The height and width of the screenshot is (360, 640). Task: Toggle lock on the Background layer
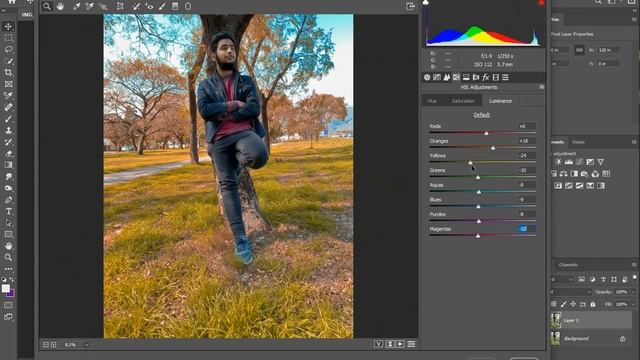tap(622, 339)
